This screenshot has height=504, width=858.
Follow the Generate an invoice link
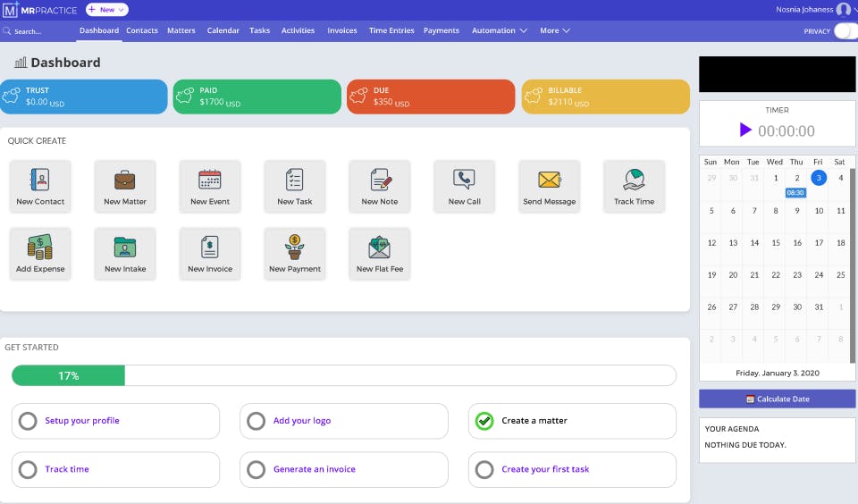[314, 469]
